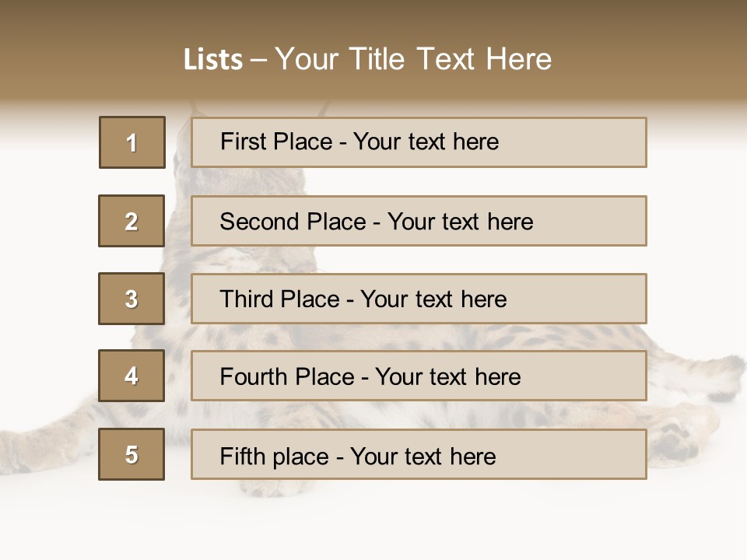Select the number 2 square
747x560 pixels.
(132, 221)
